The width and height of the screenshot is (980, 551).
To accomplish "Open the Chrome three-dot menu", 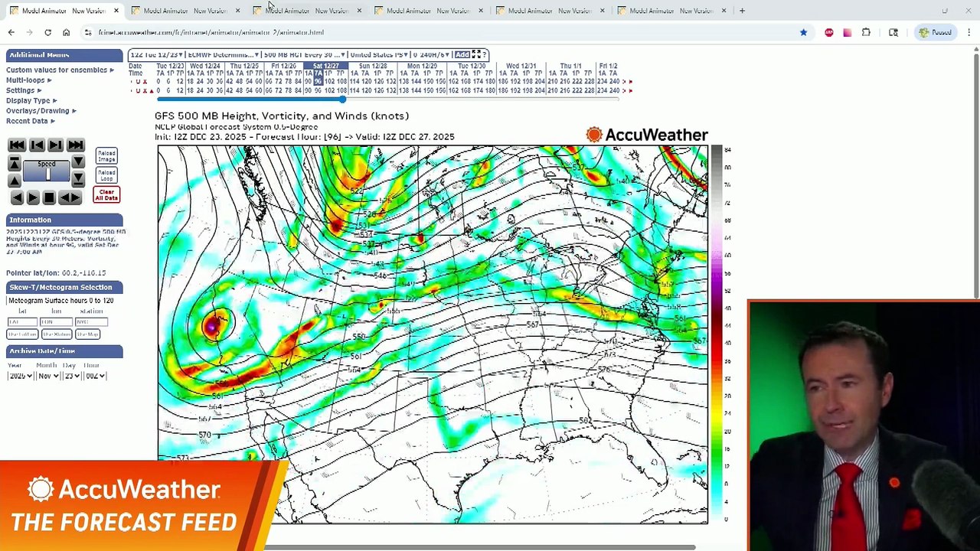I will click(x=969, y=32).
